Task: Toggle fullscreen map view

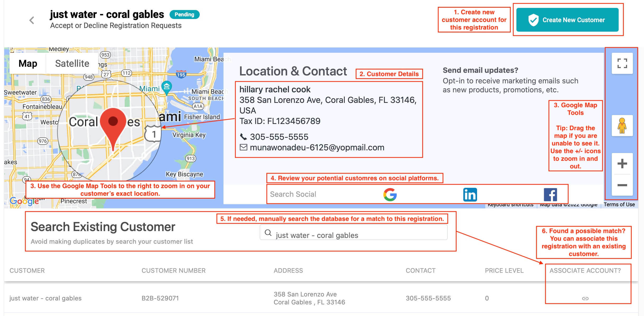Action: (x=622, y=63)
